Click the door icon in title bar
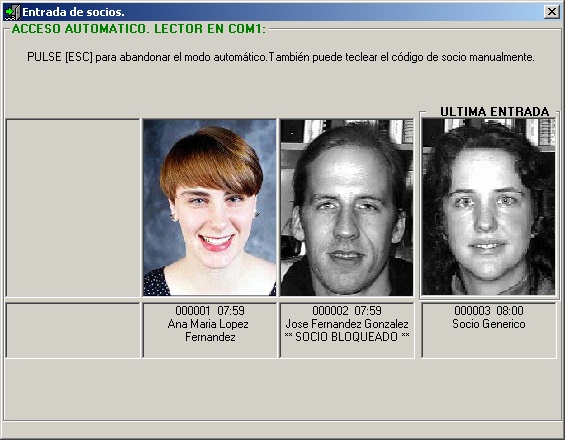 tap(12, 12)
